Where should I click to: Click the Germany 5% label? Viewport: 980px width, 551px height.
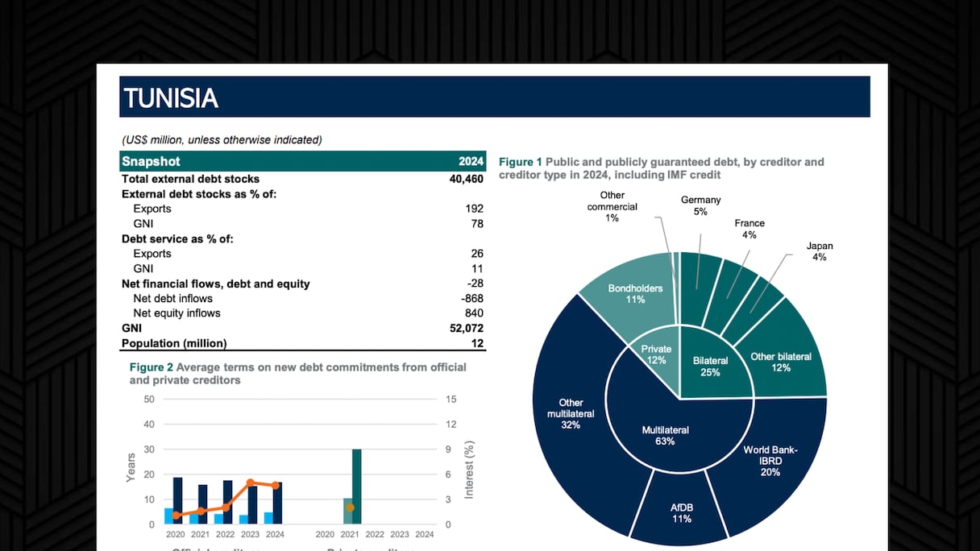(700, 205)
